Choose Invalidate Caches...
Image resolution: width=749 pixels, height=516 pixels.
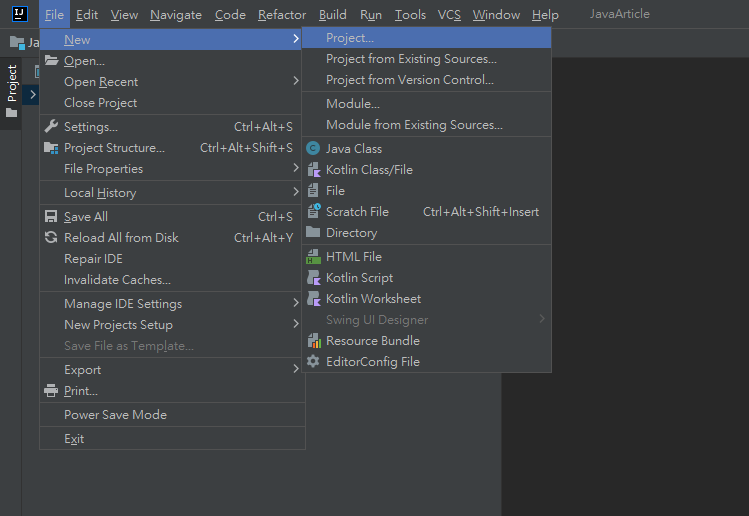[172, 280]
